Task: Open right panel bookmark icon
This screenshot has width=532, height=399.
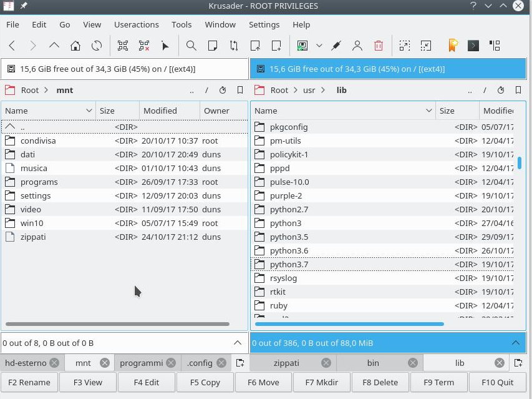Action: (x=518, y=90)
